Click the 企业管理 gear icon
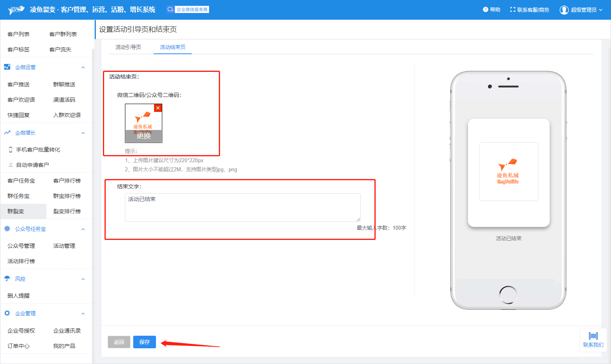Screen dimensions: 611x364 tap(7, 313)
